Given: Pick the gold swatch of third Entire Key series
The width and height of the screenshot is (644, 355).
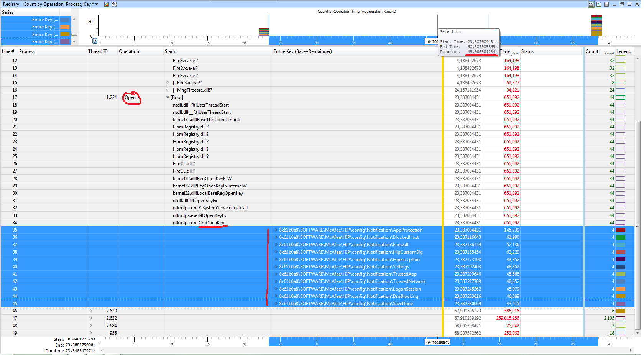Looking at the screenshot, I should click(65, 35).
